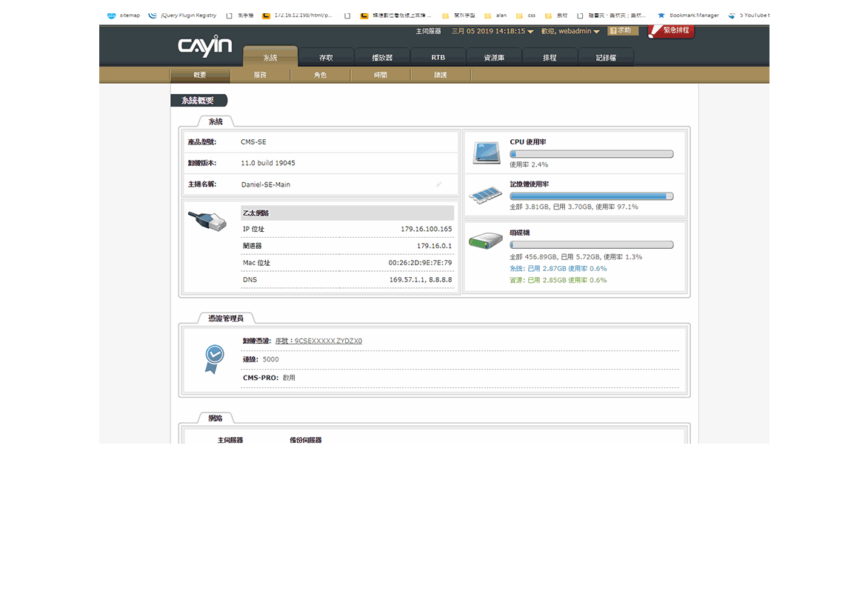Open the 時間 submenu item

(380, 75)
